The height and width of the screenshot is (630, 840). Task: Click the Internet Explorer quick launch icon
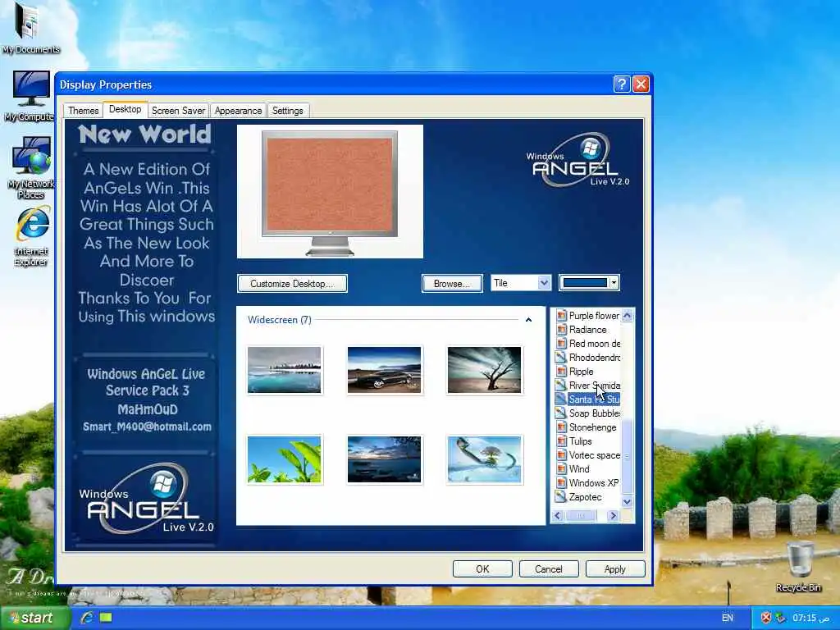coord(87,618)
